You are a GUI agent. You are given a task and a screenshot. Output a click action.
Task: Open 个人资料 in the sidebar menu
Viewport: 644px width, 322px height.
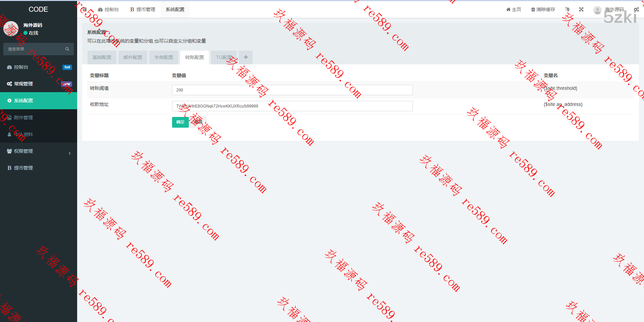pyautogui.click(x=39, y=134)
